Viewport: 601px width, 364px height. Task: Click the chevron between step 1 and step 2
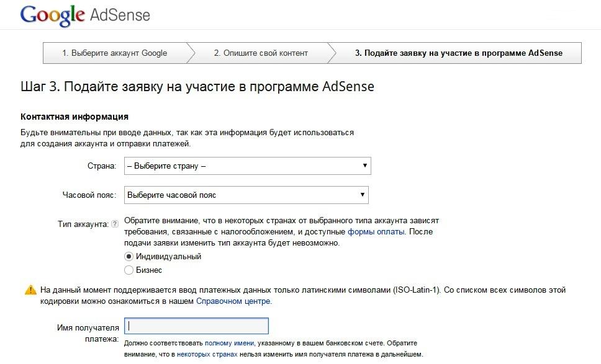pyautogui.click(x=191, y=53)
